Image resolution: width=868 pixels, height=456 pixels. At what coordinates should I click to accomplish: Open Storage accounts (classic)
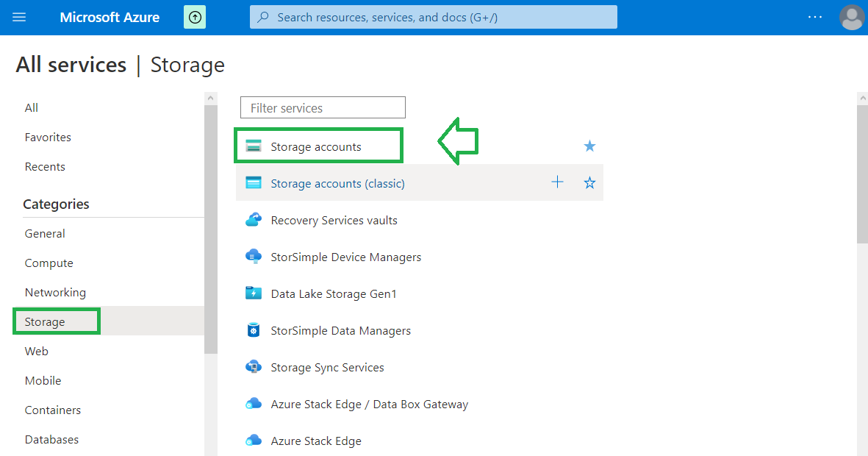[337, 183]
